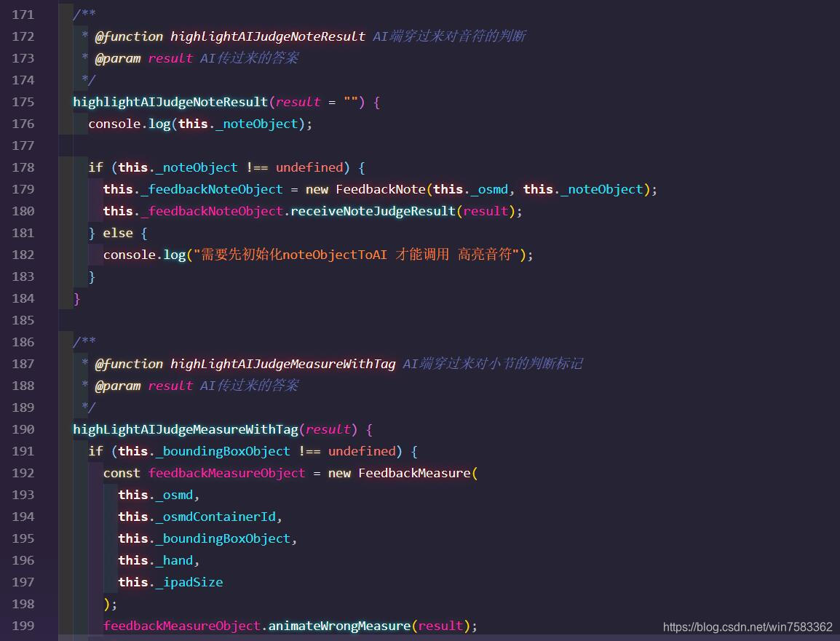Click '_hand' on line 196
Screen dimensions: 840x641
tap(174, 561)
